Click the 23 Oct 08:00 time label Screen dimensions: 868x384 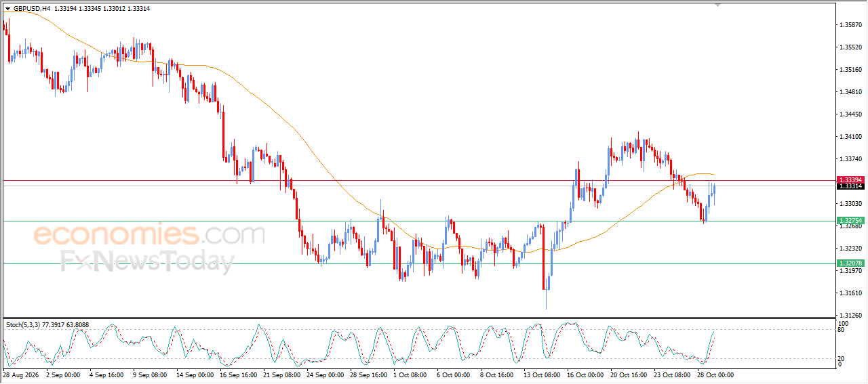(x=673, y=375)
